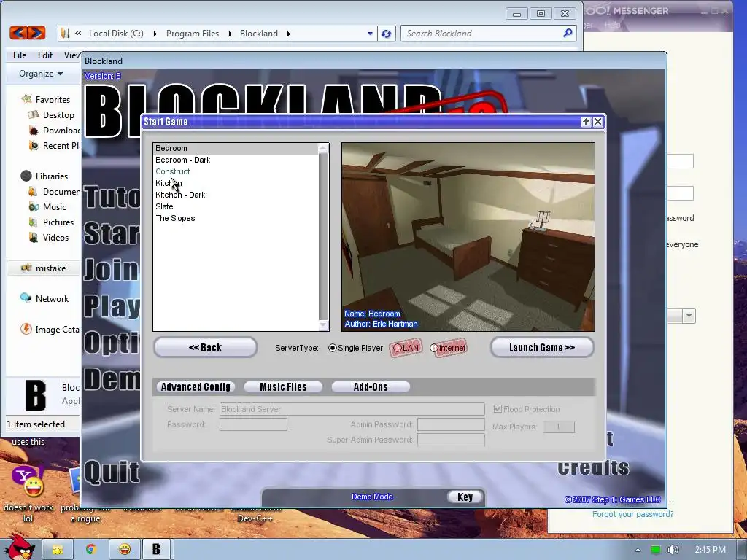This screenshot has height=560, width=747.
Task: Open the Explorer File menu
Action: pyautogui.click(x=20, y=55)
